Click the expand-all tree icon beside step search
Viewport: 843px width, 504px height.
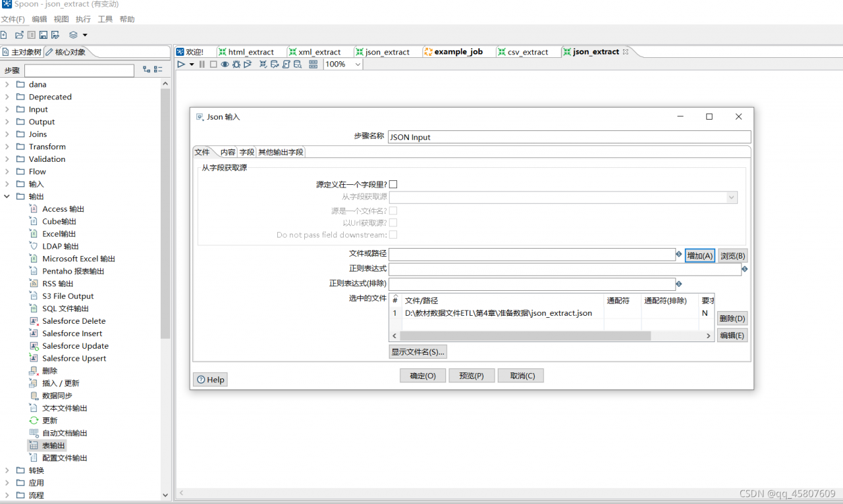point(146,70)
